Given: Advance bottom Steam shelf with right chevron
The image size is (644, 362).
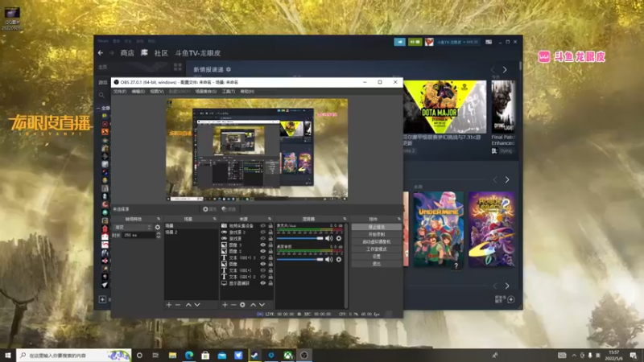Looking at the screenshot, I should point(507,286).
